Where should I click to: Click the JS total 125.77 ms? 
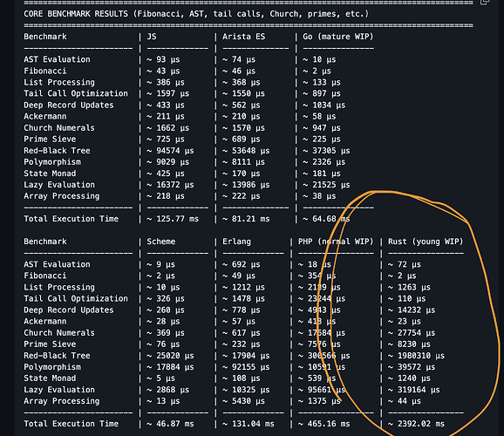(x=173, y=219)
